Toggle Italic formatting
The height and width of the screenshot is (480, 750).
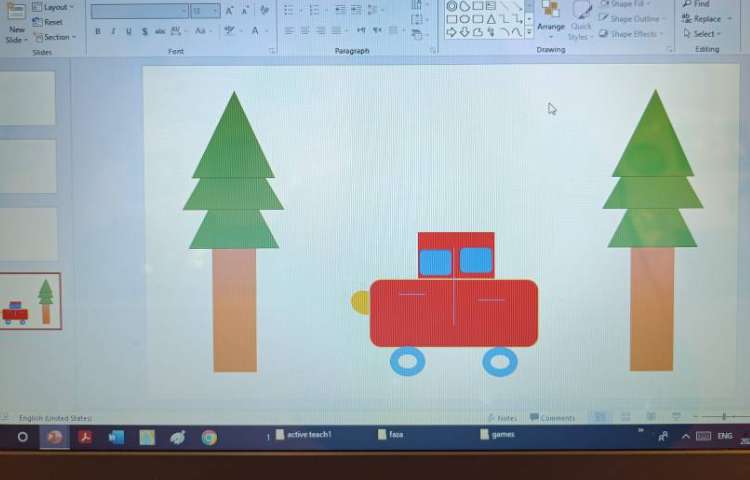click(113, 31)
